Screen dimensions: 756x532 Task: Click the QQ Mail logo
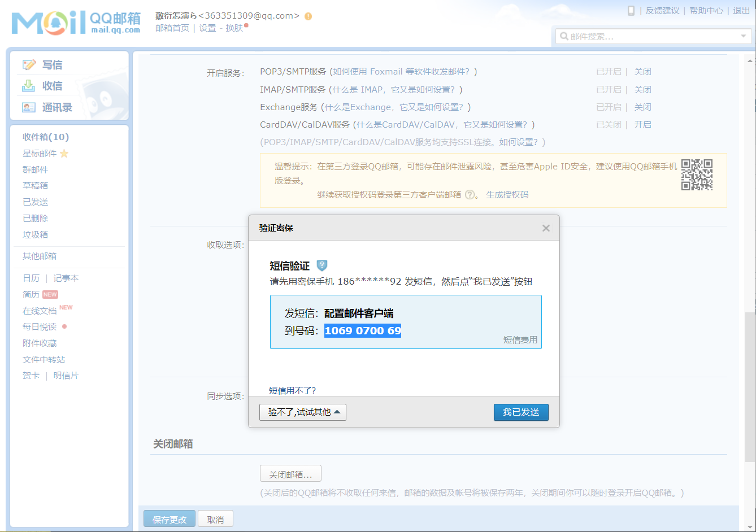coord(76,23)
